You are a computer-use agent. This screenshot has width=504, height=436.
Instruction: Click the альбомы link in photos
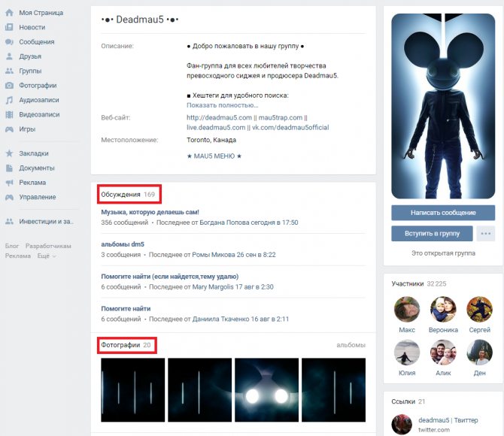tap(351, 345)
